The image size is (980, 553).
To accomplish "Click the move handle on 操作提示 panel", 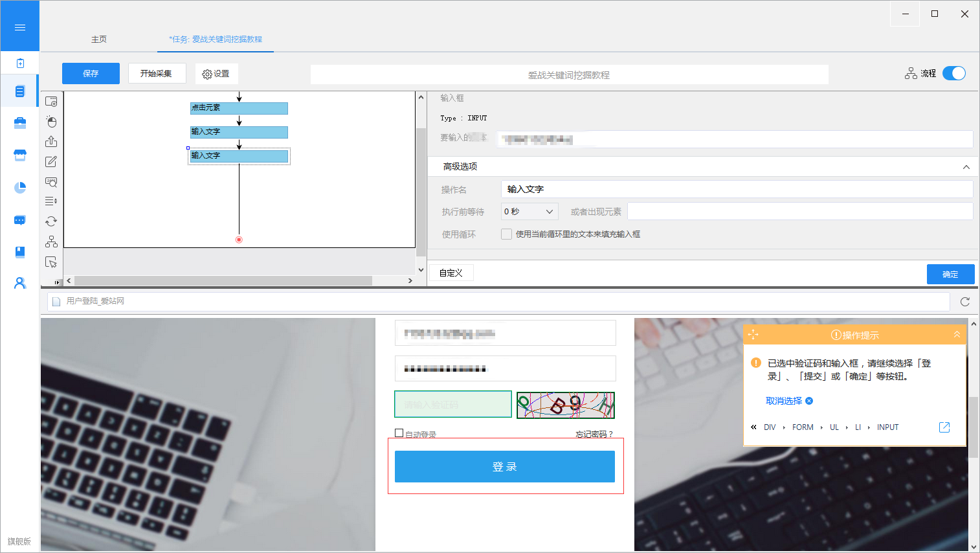I will point(753,335).
